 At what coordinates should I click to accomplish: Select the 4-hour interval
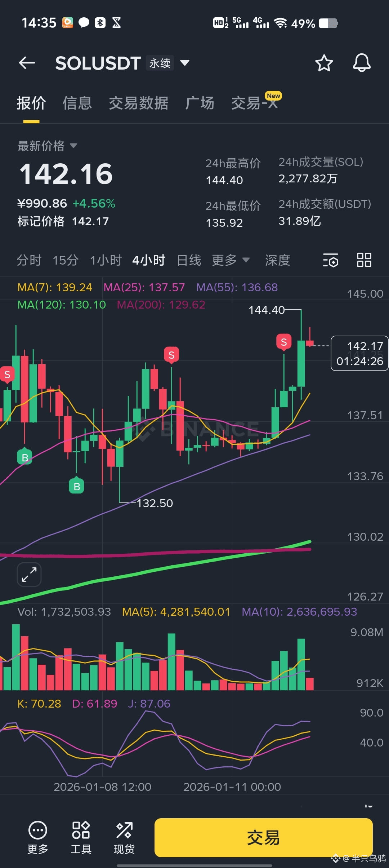pos(149,260)
